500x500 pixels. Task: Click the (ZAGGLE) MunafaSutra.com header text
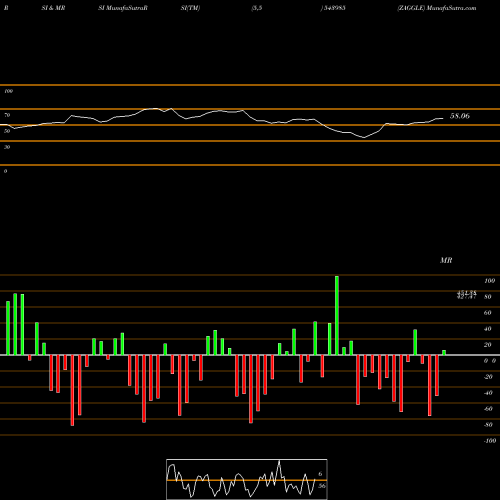pos(437,8)
